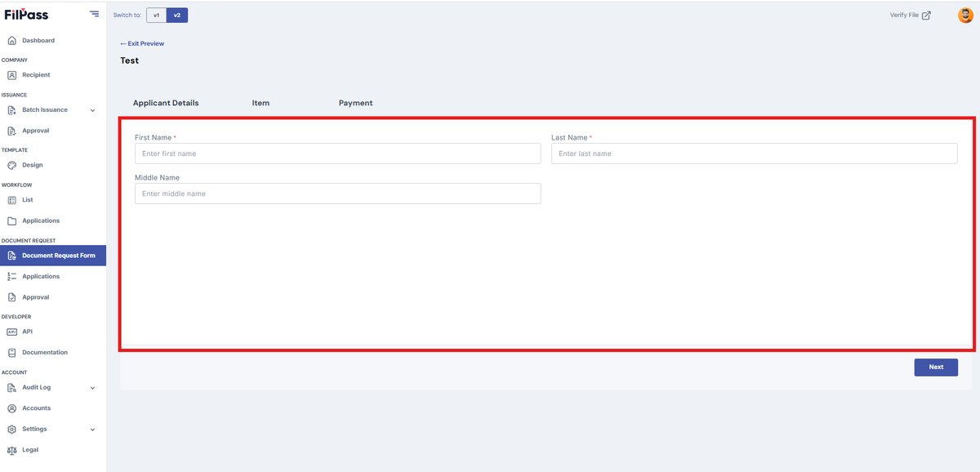Focus the Middle Name input field

click(337, 194)
